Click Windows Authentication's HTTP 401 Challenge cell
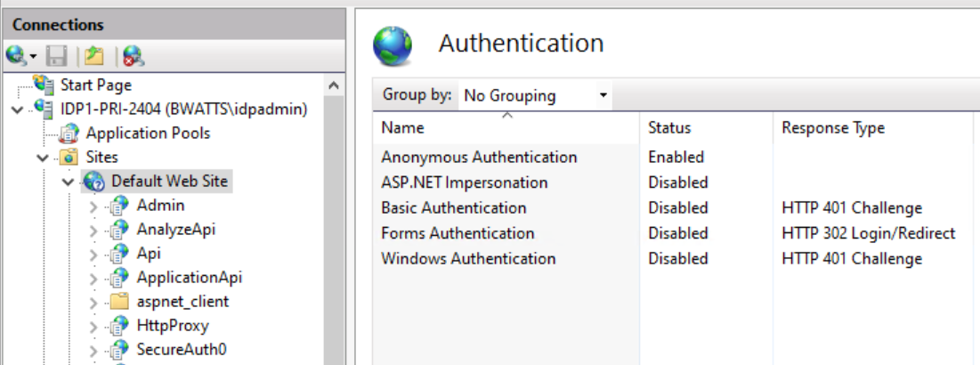The image size is (980, 365). pos(852,258)
